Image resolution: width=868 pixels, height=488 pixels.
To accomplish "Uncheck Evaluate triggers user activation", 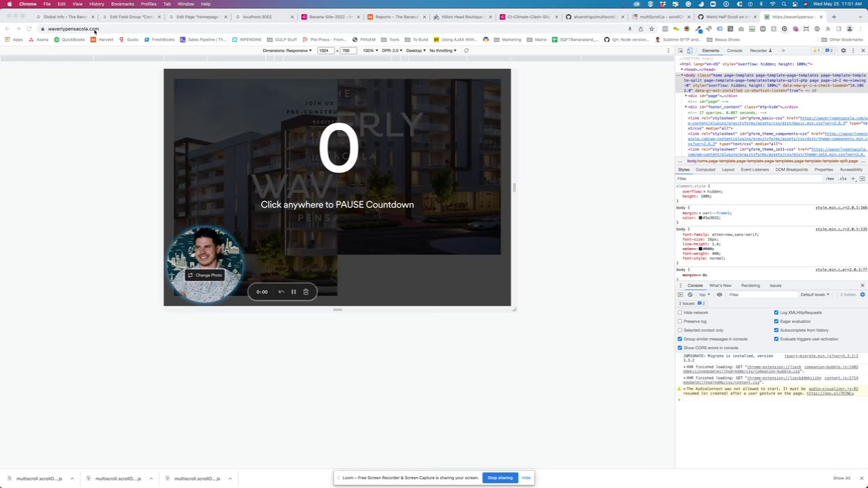I will pyautogui.click(x=776, y=339).
